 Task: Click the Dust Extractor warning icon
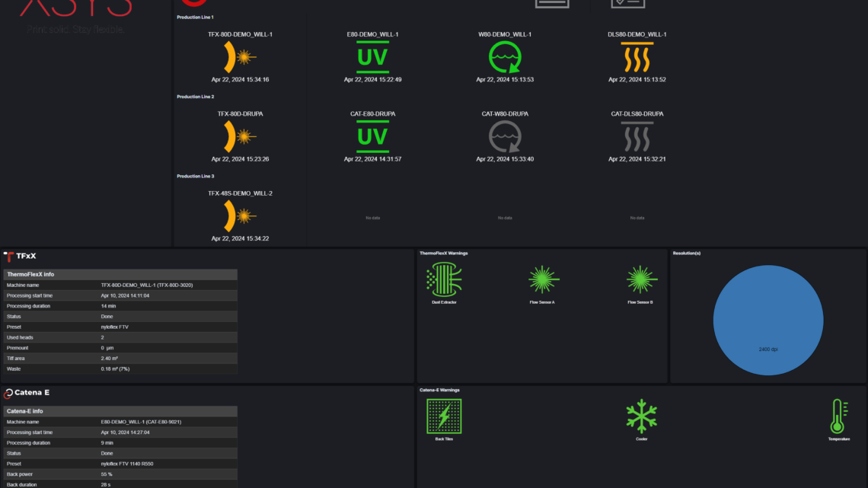(444, 279)
